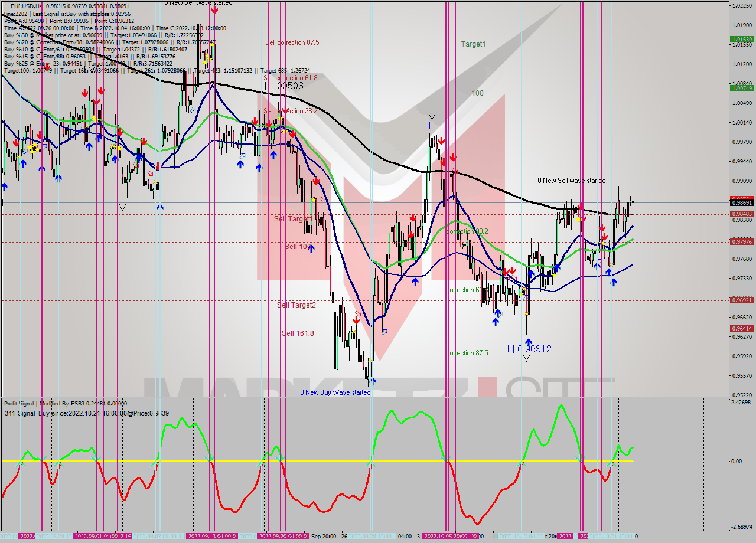Click the 'Sell correction 38.2' label
Viewport: 756px width, 543px height.
tap(291, 111)
